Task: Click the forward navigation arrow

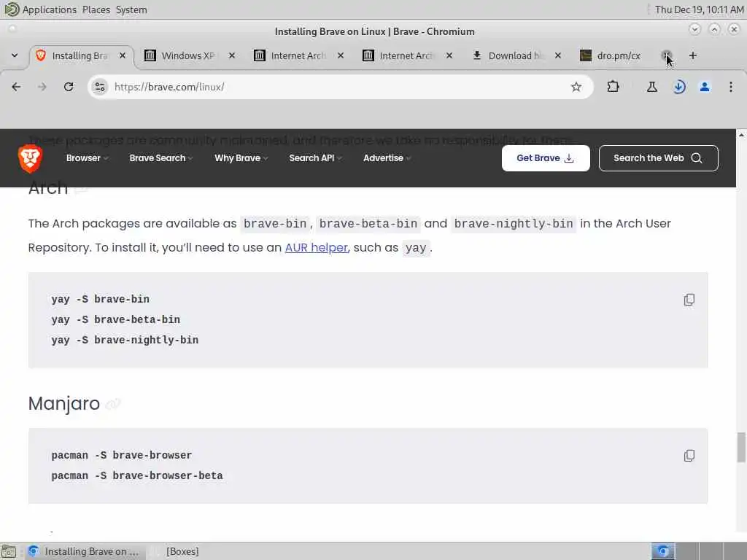Action: pyautogui.click(x=42, y=87)
